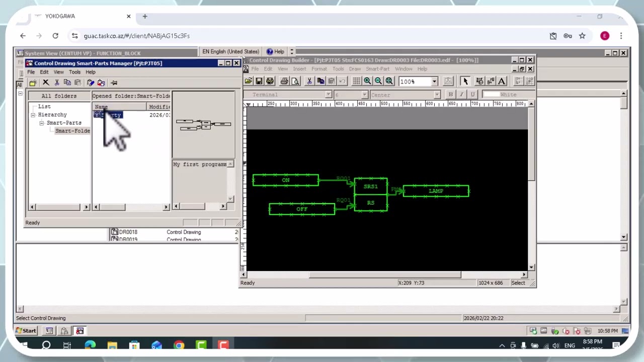The width and height of the screenshot is (644, 362).
Task: Click the Copy icon in Smart-Parts Manager toolbar
Action: (67, 82)
